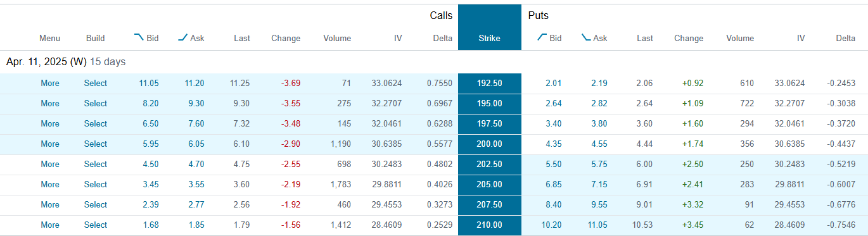Click Select for the 205.00 strike row
Image resolution: width=868 pixels, height=236 pixels.
96,184
